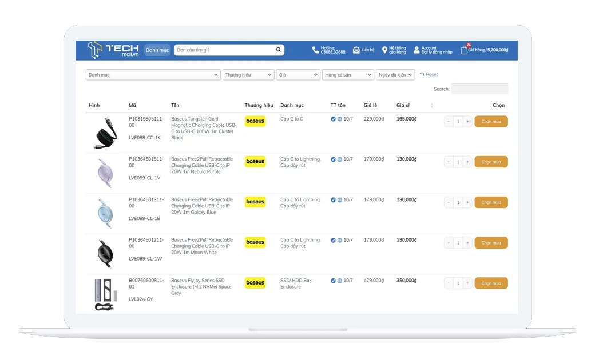Click the search magnifier icon
Image resolution: width=595 pixels, height=364 pixels.
tap(279, 50)
